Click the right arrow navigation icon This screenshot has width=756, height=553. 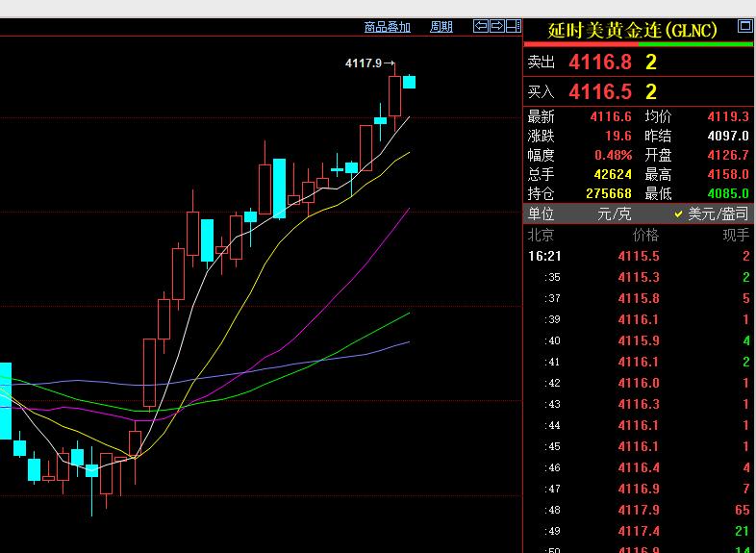tap(497, 26)
